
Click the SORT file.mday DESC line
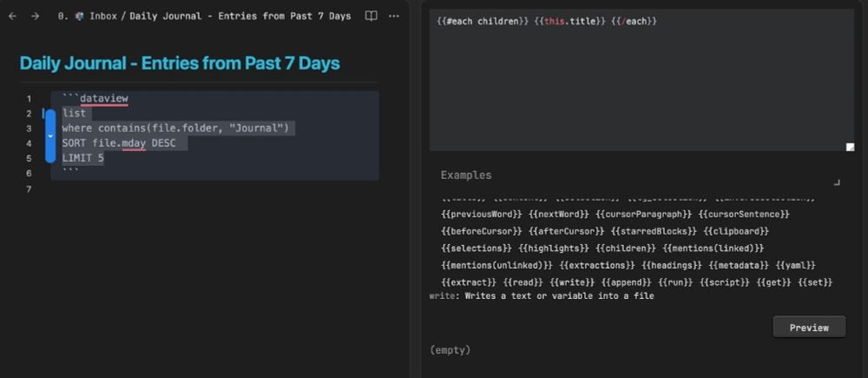point(118,143)
